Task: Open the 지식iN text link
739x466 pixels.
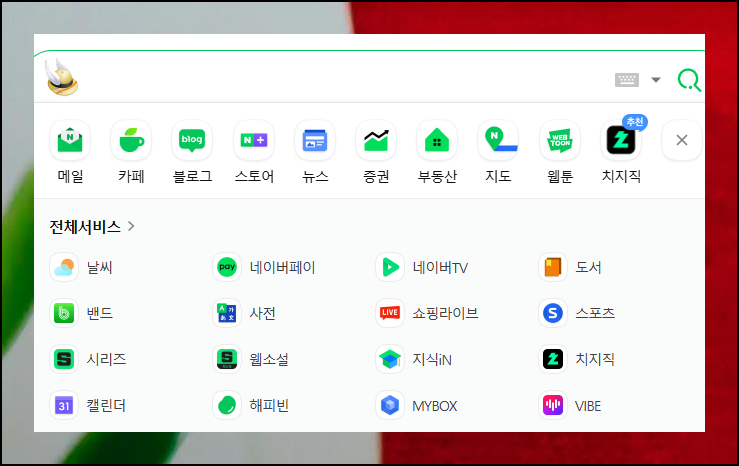Action: [432, 360]
